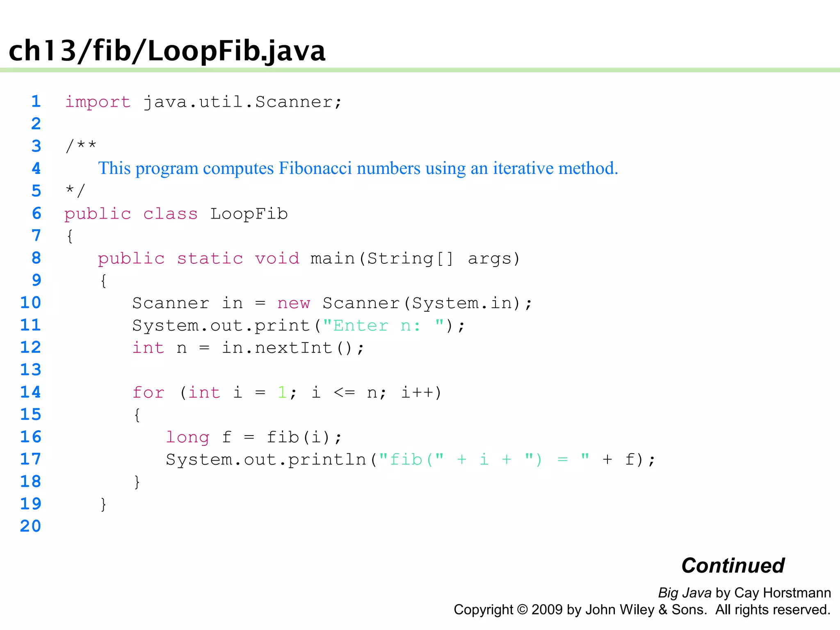Click the "for" keyword on line 14

(x=148, y=393)
